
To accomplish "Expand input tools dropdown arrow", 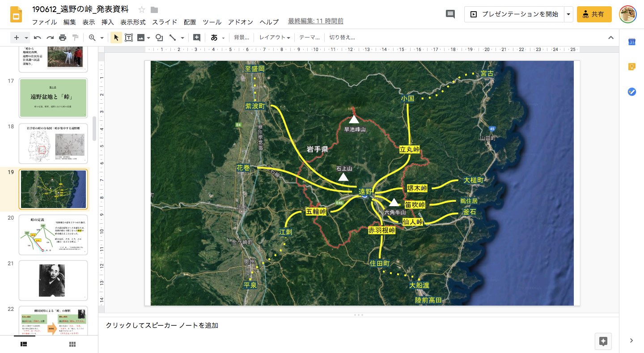I will pyautogui.click(x=223, y=38).
